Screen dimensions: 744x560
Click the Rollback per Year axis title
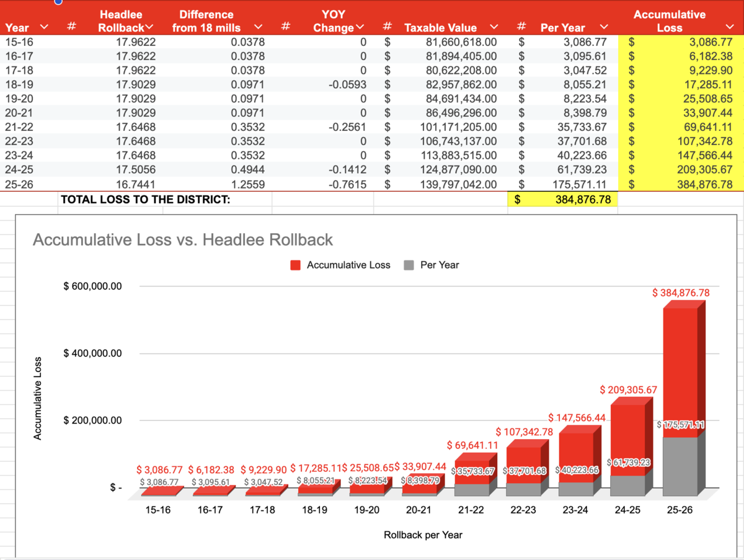(x=423, y=535)
